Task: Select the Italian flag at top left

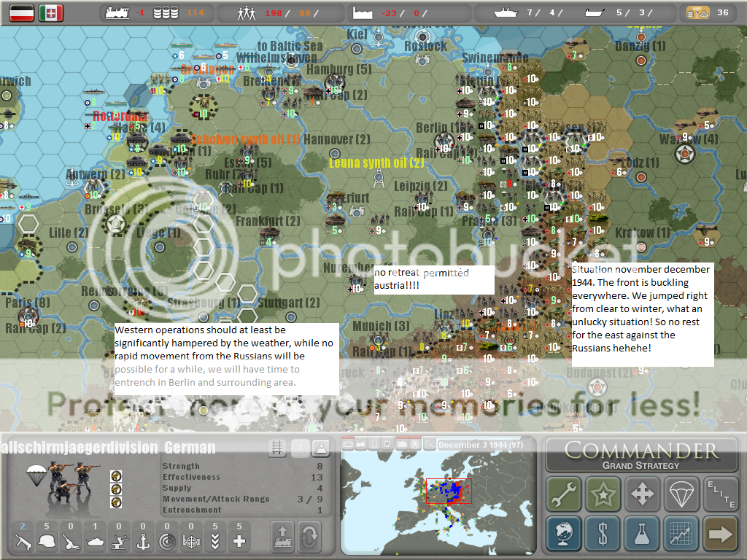Action: pyautogui.click(x=50, y=12)
